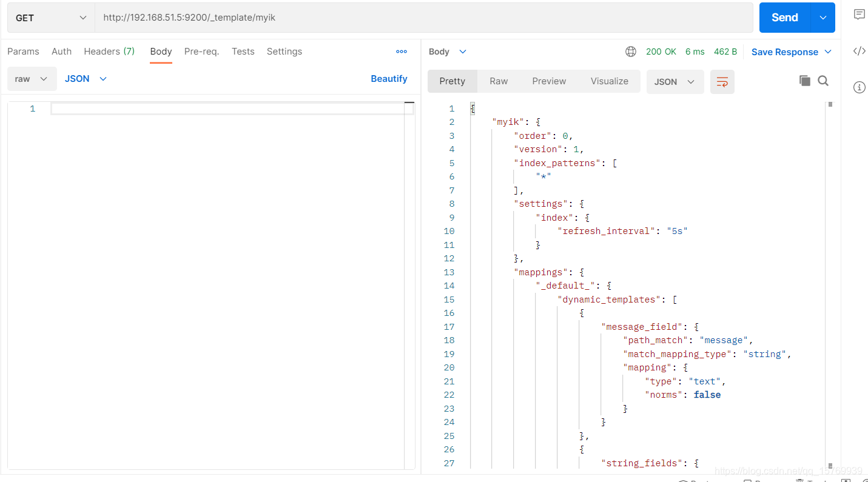868x482 pixels.
Task: Click the "mappings" key on line 13
Action: tap(541, 272)
